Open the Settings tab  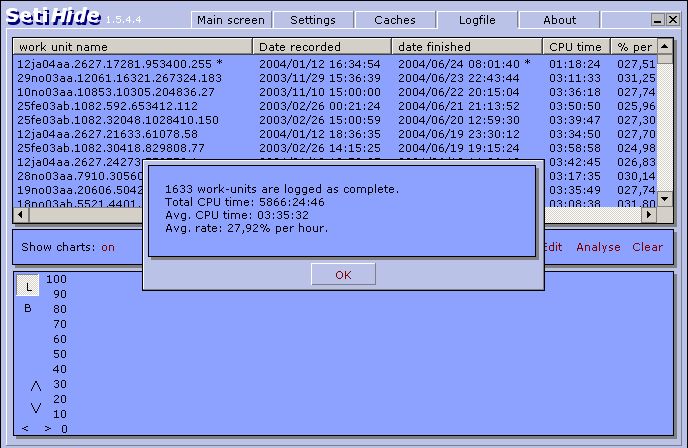click(313, 20)
